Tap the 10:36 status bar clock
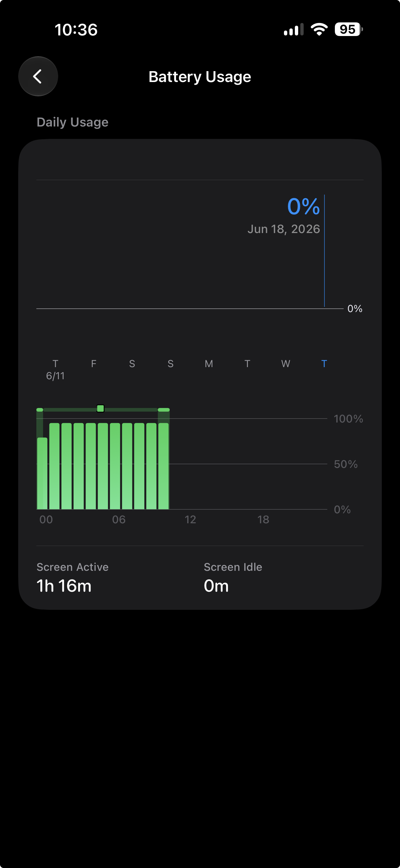 click(76, 30)
